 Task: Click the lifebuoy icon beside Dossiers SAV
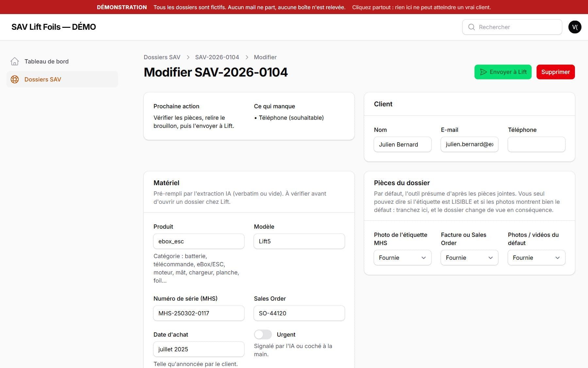(15, 79)
